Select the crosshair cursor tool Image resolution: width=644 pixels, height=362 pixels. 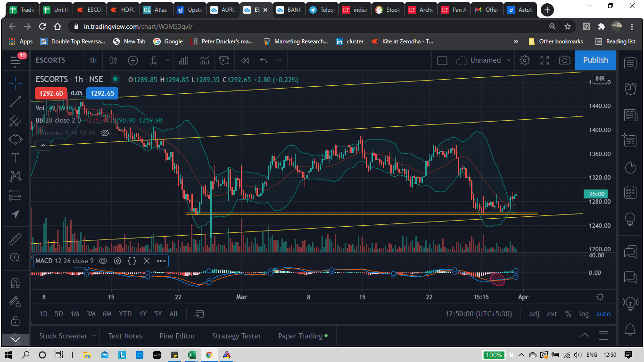click(15, 84)
